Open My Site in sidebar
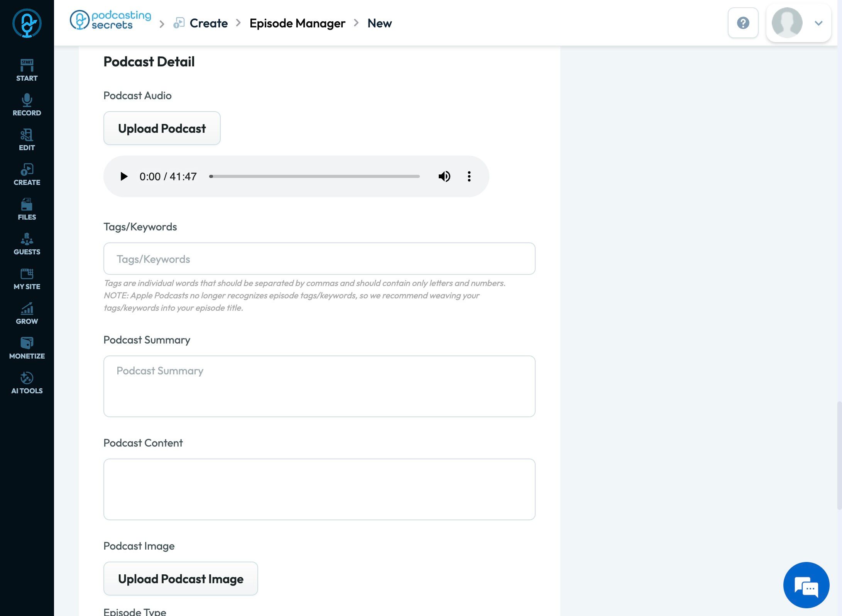The image size is (842, 616). point(27,278)
